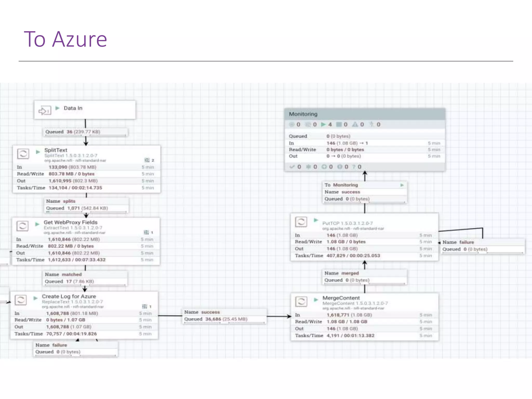Click the MergeContent processor icon
Image resolution: width=532 pixels, height=399 pixels.
click(x=301, y=302)
